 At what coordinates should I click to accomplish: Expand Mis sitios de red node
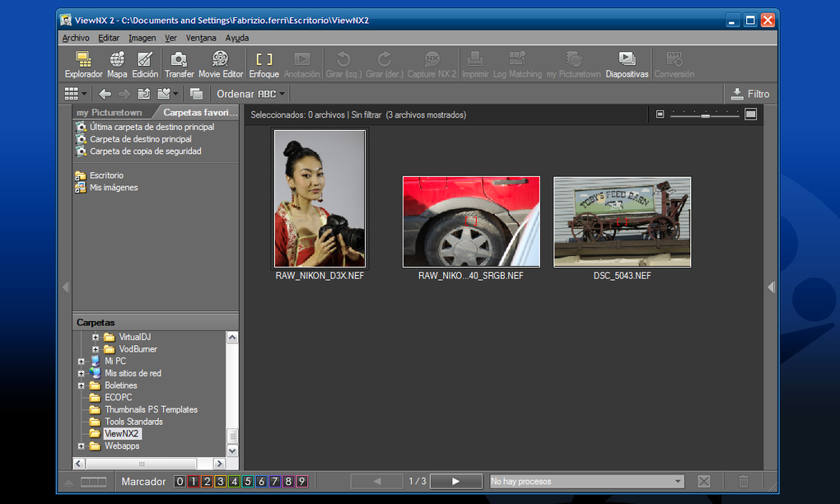click(x=81, y=373)
